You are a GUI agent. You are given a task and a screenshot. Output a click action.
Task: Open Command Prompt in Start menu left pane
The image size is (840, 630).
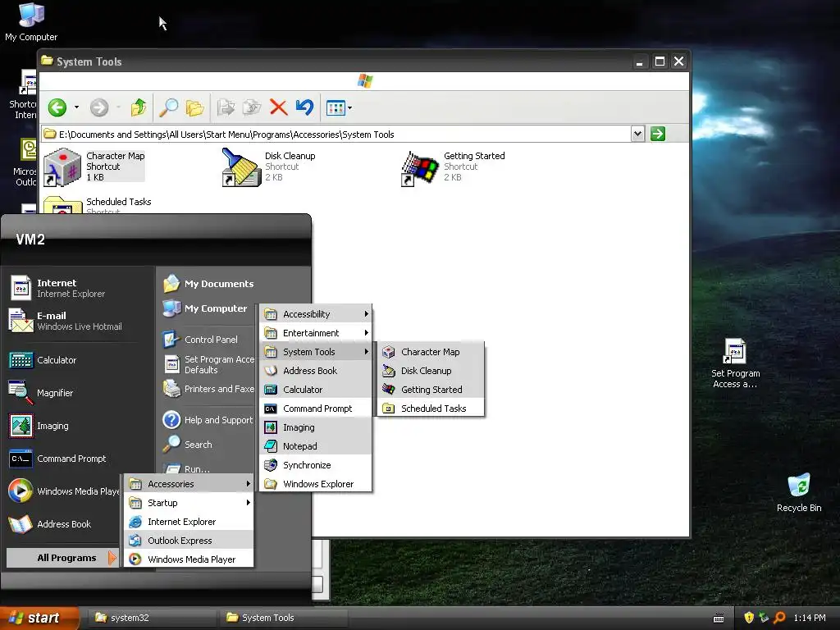(x=58, y=459)
